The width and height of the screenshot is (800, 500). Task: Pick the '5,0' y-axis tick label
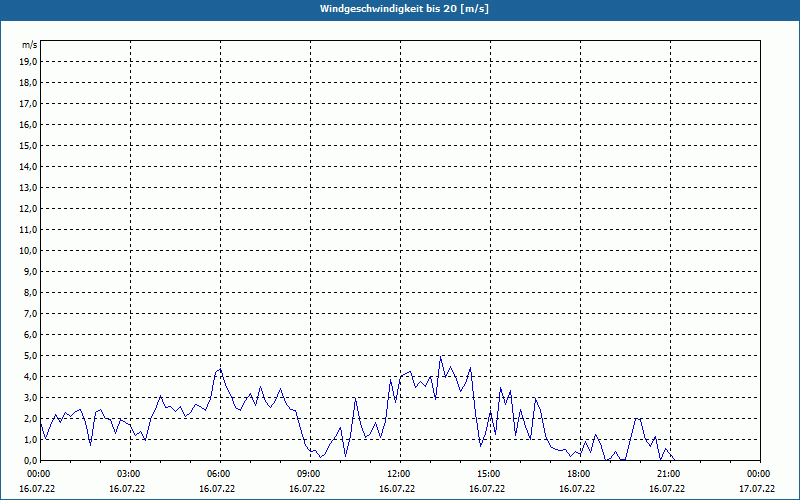pos(30,356)
